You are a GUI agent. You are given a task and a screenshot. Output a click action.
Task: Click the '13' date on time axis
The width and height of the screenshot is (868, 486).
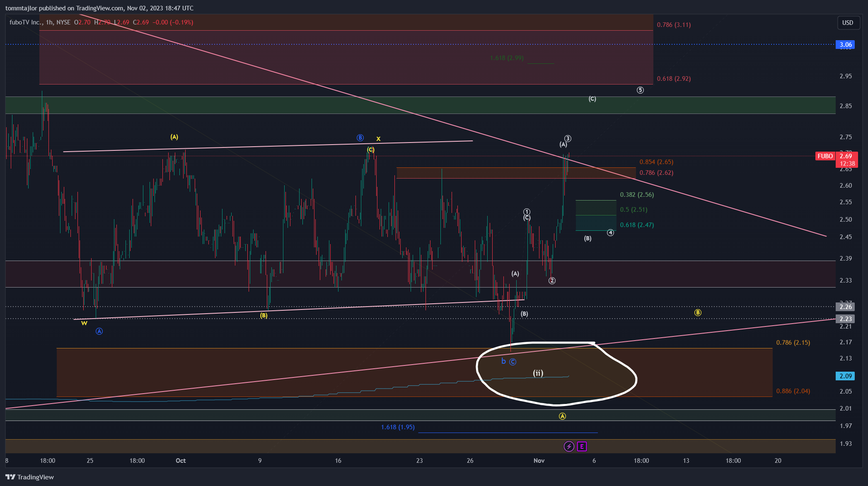pyautogui.click(x=686, y=461)
